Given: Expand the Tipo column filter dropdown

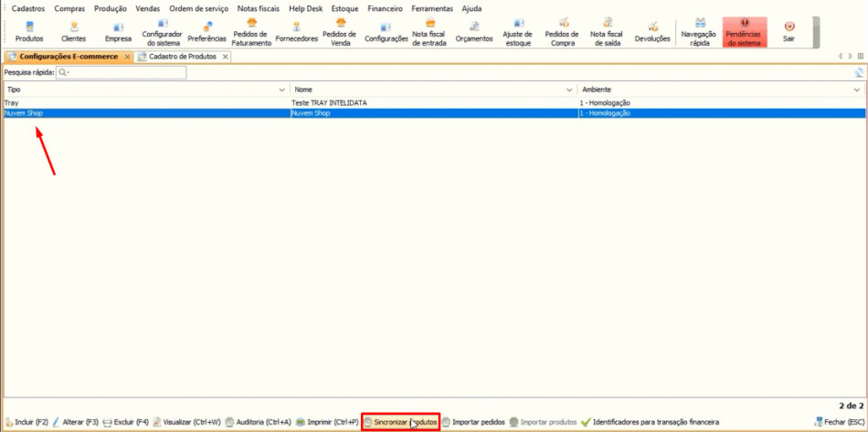Looking at the screenshot, I should coord(281,90).
